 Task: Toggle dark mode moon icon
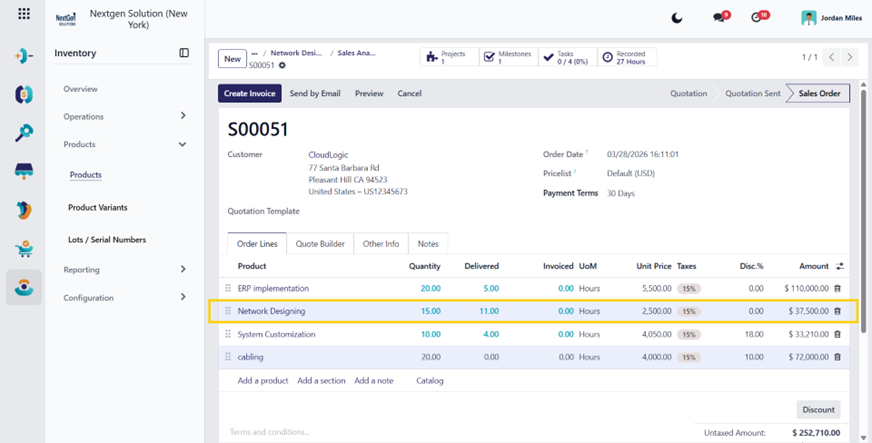point(677,18)
